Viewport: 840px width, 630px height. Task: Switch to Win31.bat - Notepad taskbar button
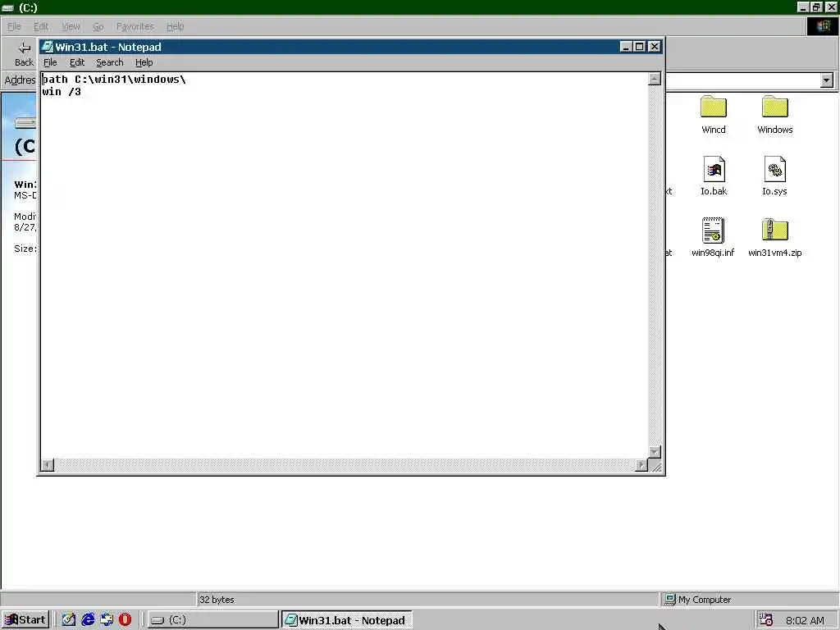[x=346, y=620]
